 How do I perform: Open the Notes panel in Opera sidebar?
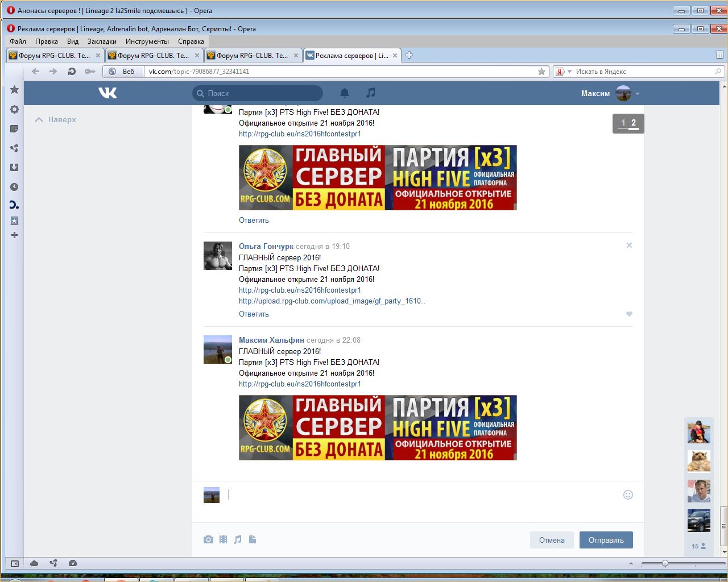15,129
